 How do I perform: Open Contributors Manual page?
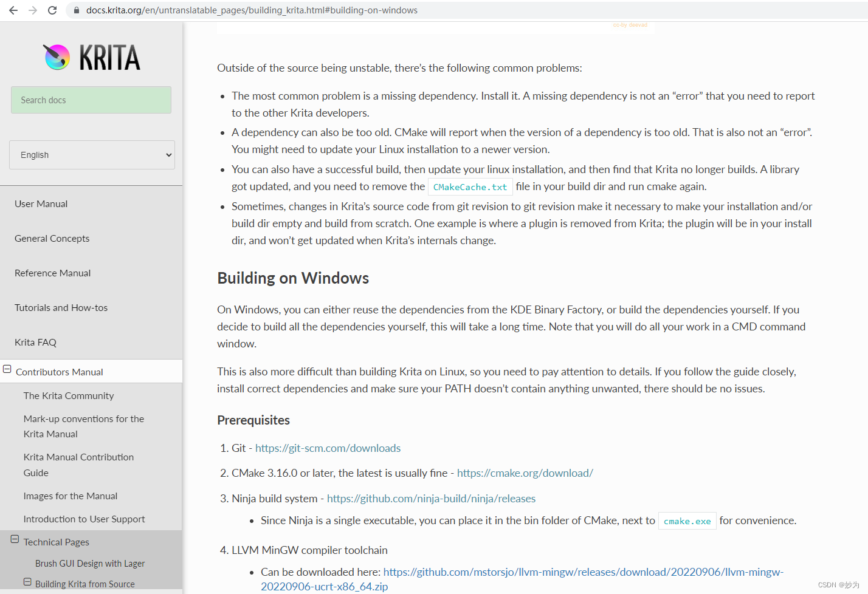(x=60, y=372)
